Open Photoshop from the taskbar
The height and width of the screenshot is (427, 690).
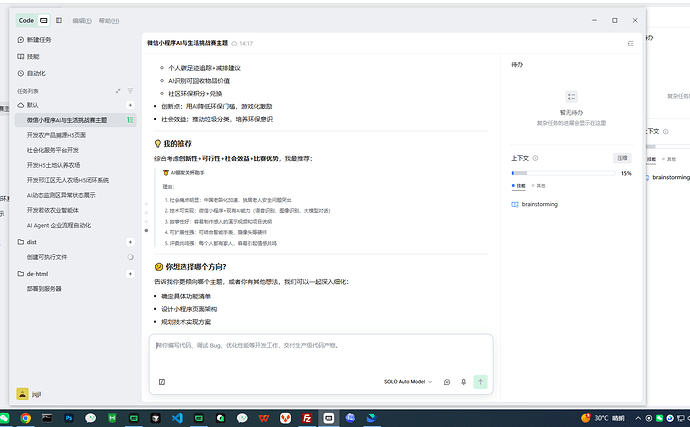(x=69, y=418)
